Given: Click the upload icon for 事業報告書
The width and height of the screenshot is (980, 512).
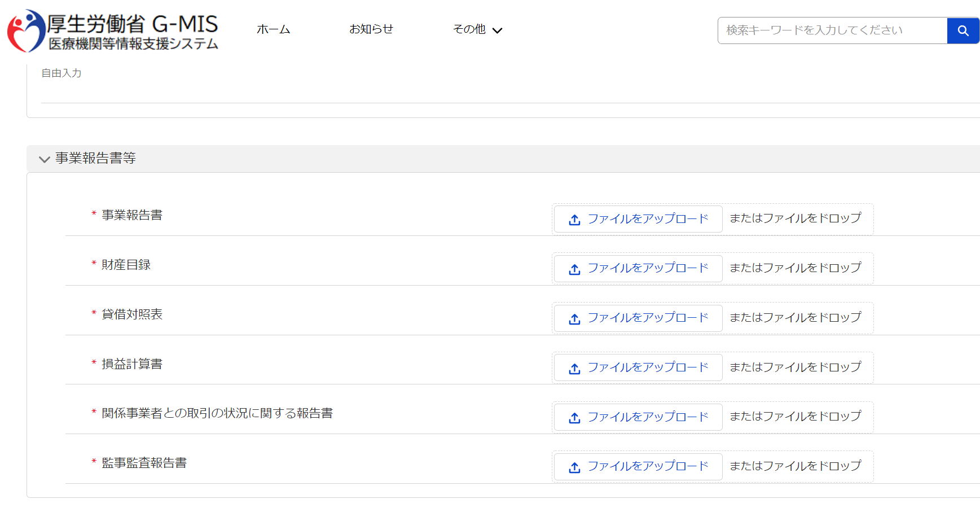Looking at the screenshot, I should pos(574,219).
